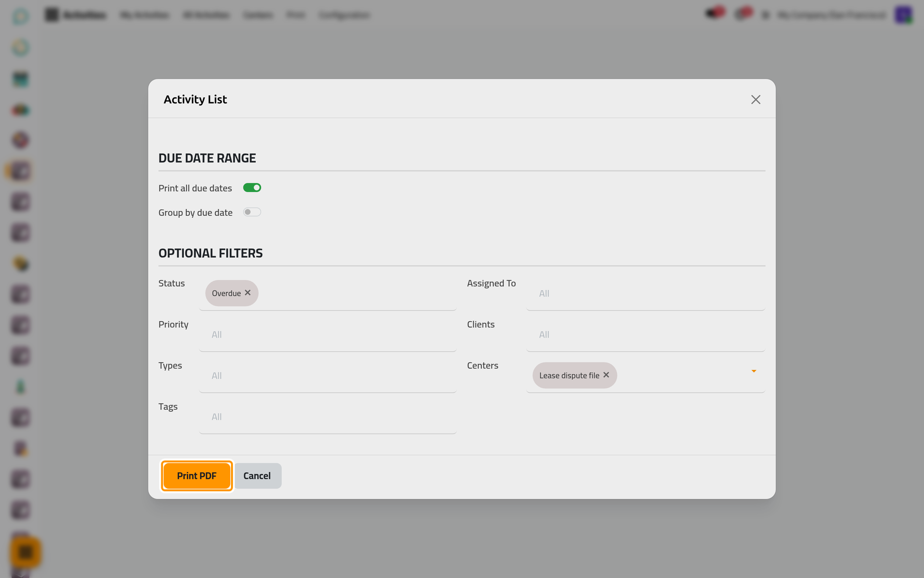This screenshot has width=924, height=578.
Task: Open the Priority filter field
Action: point(328,334)
